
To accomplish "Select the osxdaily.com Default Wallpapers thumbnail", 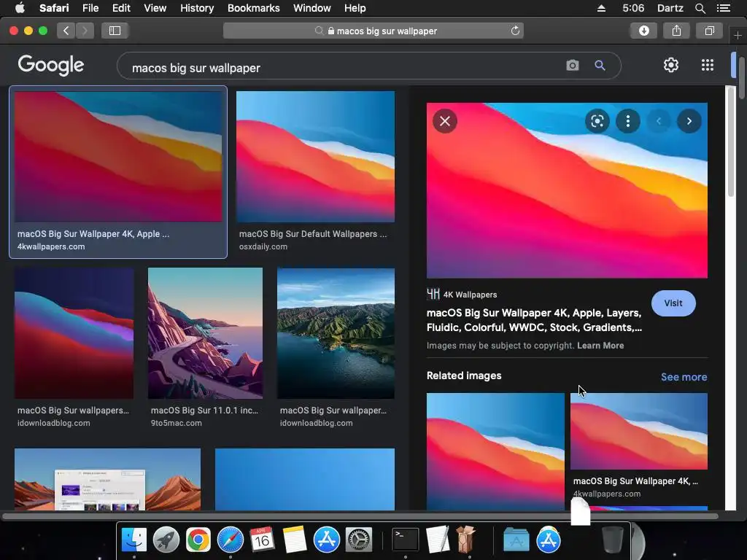I will [315, 157].
